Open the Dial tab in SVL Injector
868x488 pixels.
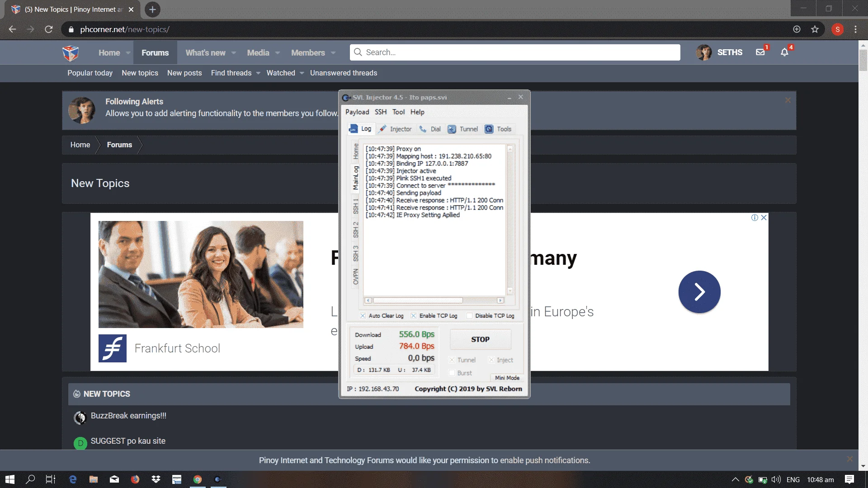click(x=430, y=129)
